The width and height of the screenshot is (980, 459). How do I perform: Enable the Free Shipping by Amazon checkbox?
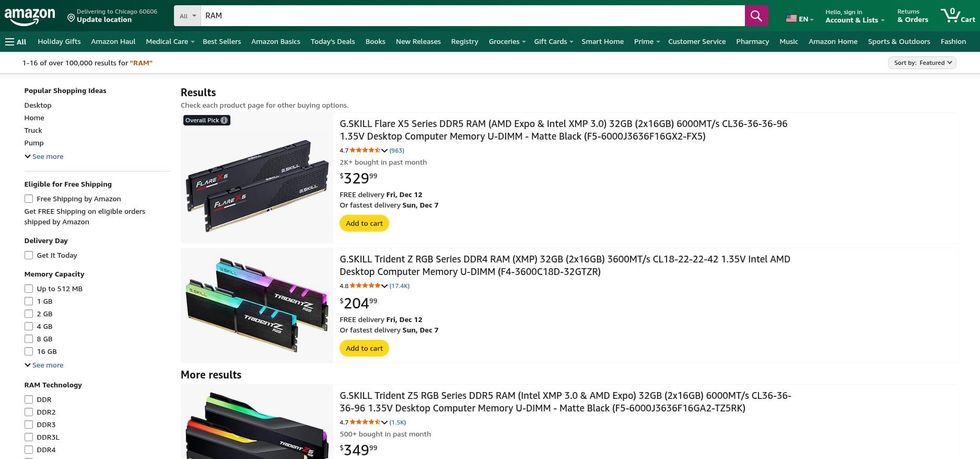[29, 199]
